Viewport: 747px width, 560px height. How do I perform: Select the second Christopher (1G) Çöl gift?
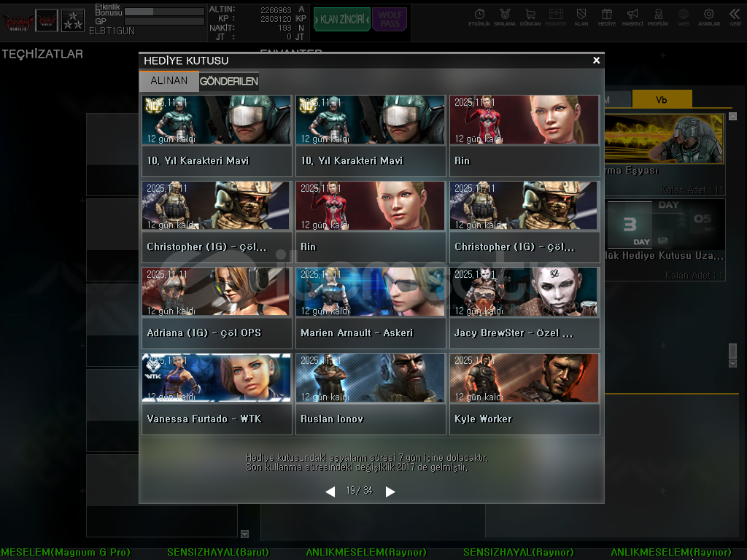click(525, 222)
